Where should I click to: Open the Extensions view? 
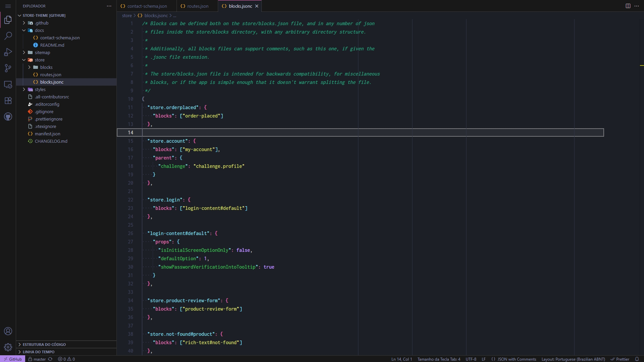[x=8, y=100]
